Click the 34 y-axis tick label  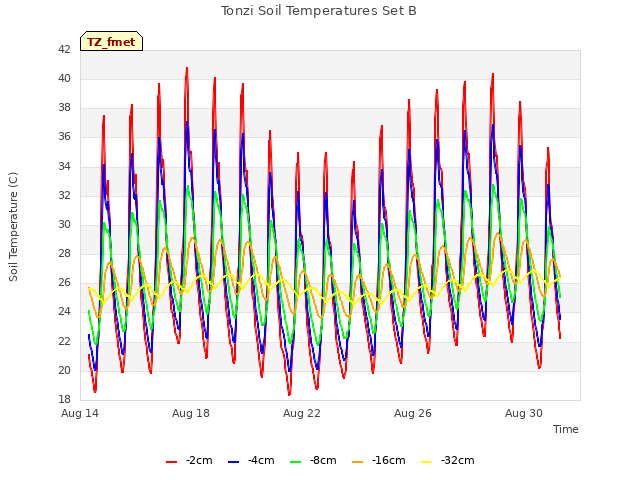[64, 167]
